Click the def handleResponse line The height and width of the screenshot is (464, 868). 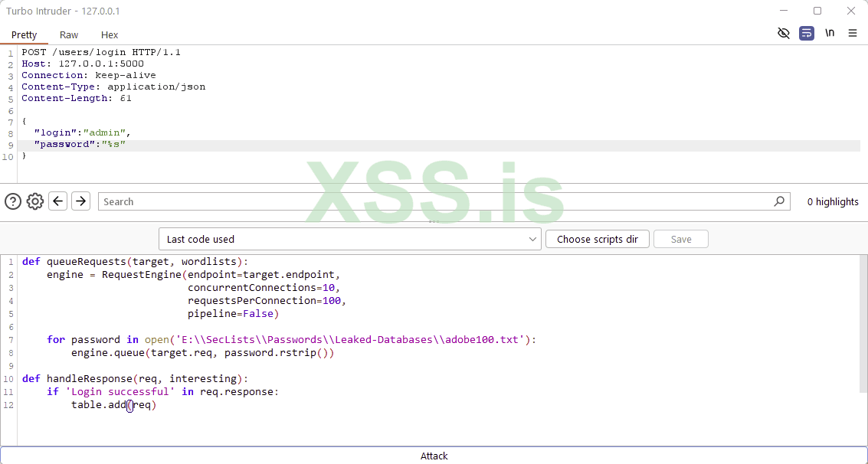pyautogui.click(x=136, y=379)
